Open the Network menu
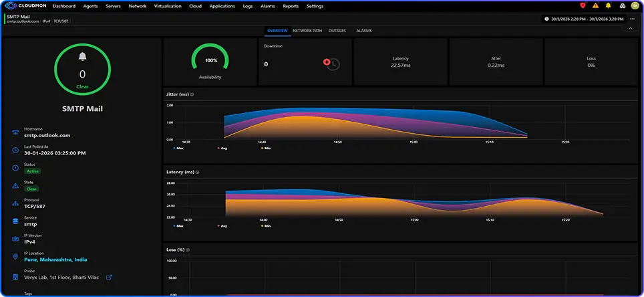644x297 pixels. 138,6
